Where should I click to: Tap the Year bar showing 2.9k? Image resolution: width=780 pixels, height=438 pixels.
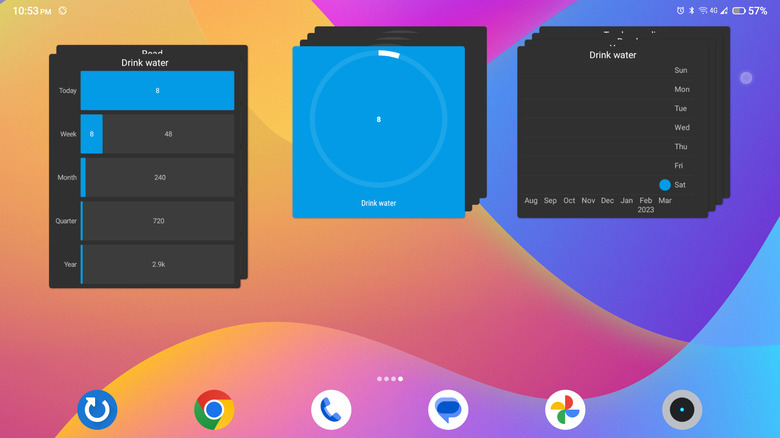click(x=157, y=264)
